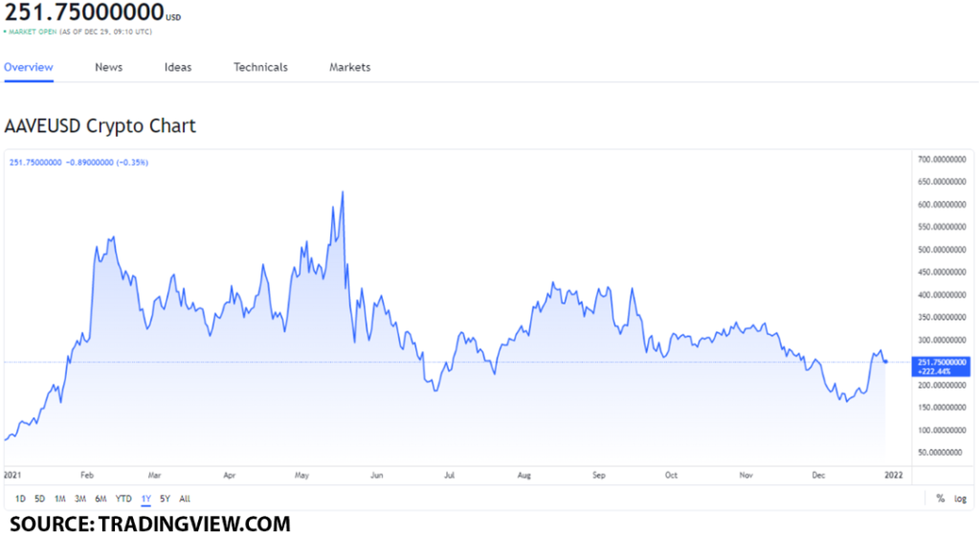980x535 pixels.
Task: Select the 1M time range
Action: (60, 499)
